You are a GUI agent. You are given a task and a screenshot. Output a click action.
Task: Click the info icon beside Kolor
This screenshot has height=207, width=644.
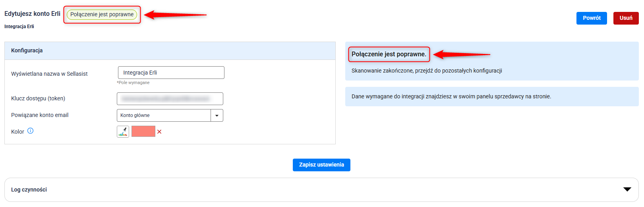(31, 131)
